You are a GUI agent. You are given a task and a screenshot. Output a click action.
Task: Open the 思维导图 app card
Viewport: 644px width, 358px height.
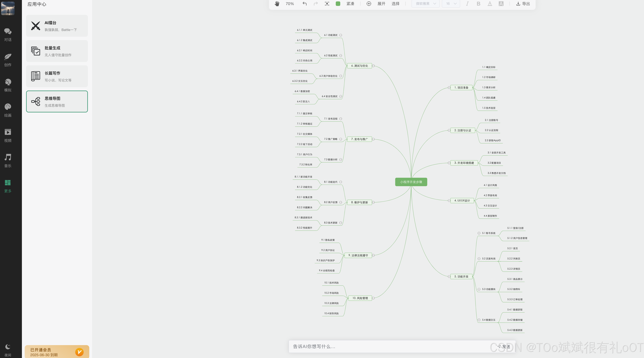pyautogui.click(x=57, y=102)
